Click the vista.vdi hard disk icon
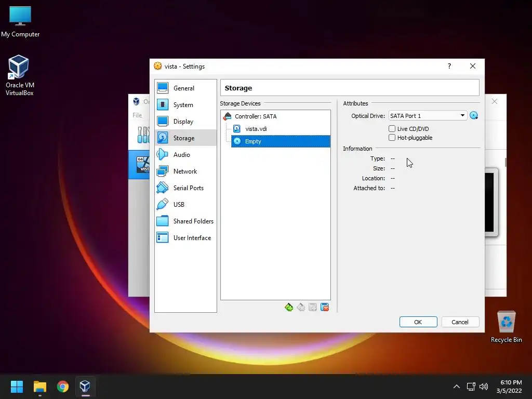 click(237, 129)
